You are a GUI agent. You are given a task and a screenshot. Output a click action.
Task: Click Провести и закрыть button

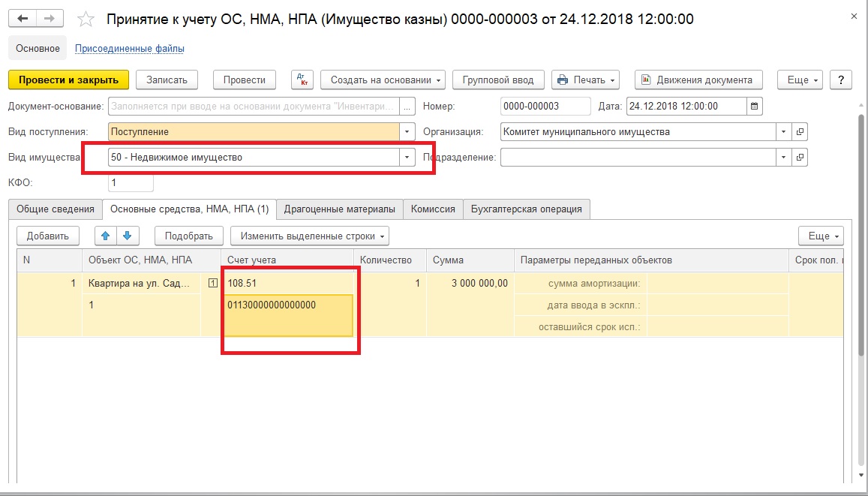tap(68, 80)
